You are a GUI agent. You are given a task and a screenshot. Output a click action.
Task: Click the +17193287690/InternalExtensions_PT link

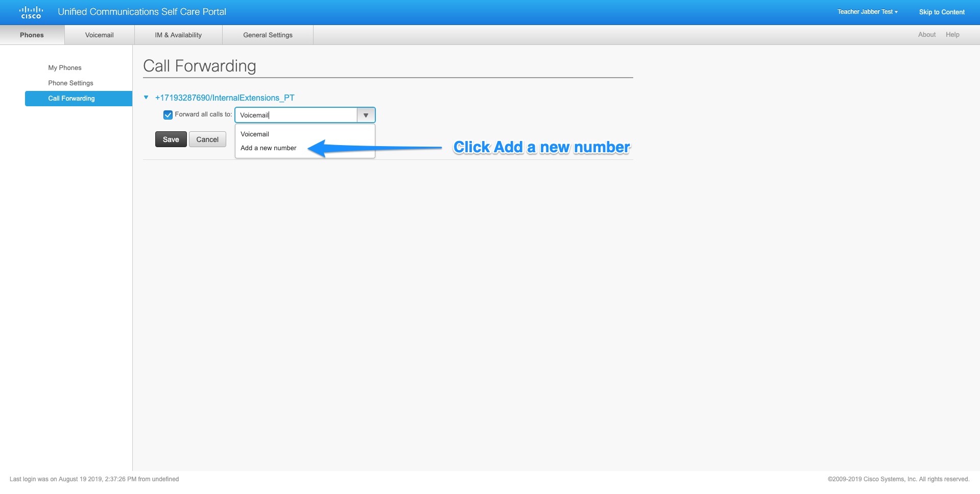click(x=225, y=98)
